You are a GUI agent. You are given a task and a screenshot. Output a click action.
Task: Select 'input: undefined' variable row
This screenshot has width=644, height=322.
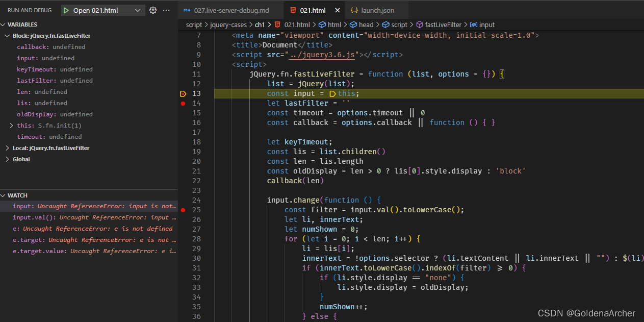[x=89, y=58]
